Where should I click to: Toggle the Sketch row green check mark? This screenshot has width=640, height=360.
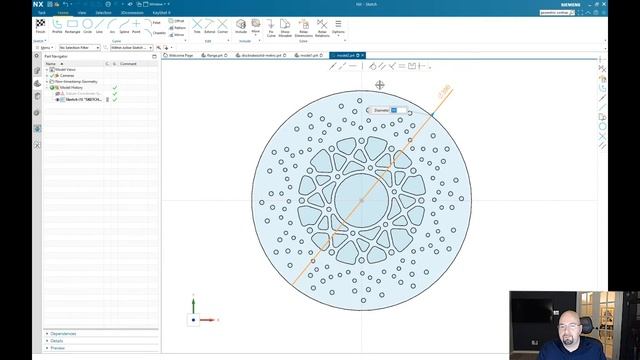coord(115,100)
